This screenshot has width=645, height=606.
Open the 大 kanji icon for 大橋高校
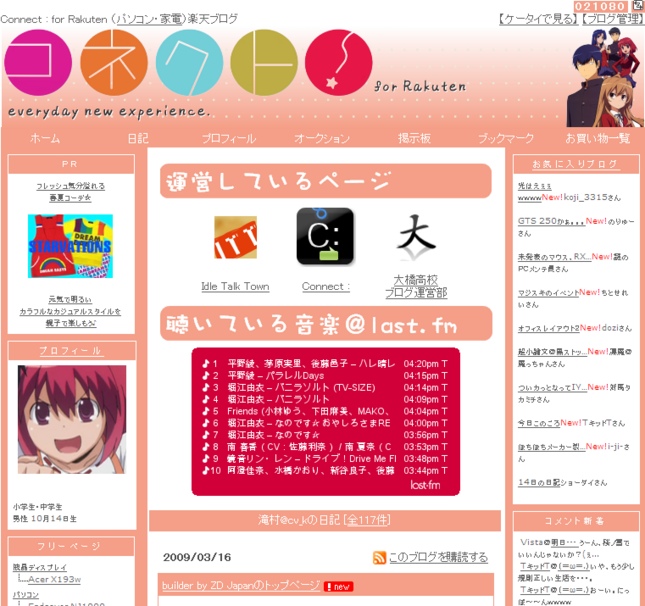pyautogui.click(x=416, y=236)
